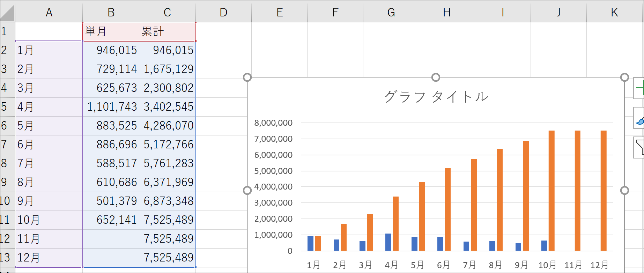Click cell B3 with value 729,114
644x273 pixels.
click(111, 69)
